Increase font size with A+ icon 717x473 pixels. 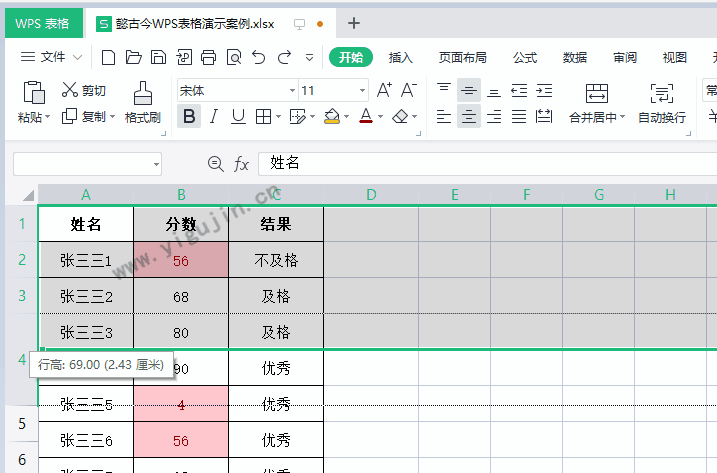(384, 90)
